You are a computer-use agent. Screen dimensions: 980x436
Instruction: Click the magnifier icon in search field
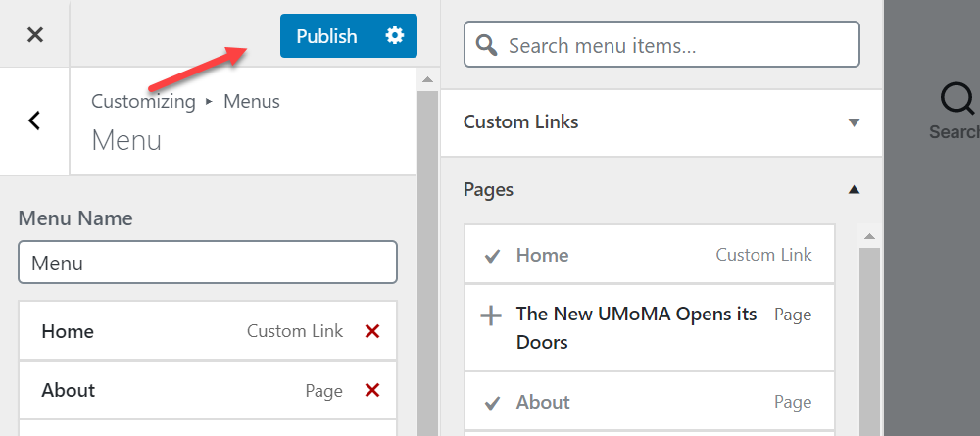coord(486,45)
